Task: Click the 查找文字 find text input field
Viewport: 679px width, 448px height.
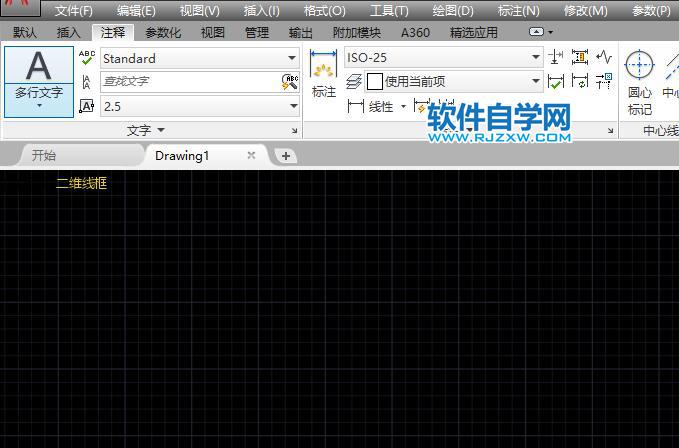Action: point(191,82)
